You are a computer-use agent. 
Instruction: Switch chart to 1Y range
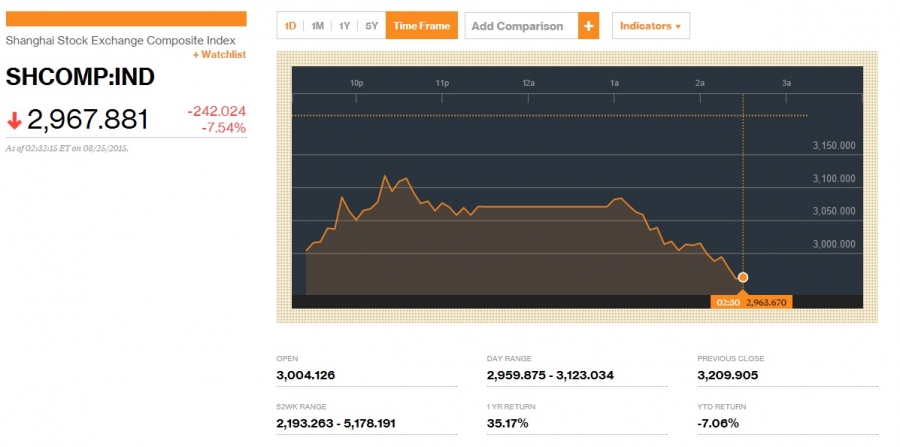coord(344,26)
